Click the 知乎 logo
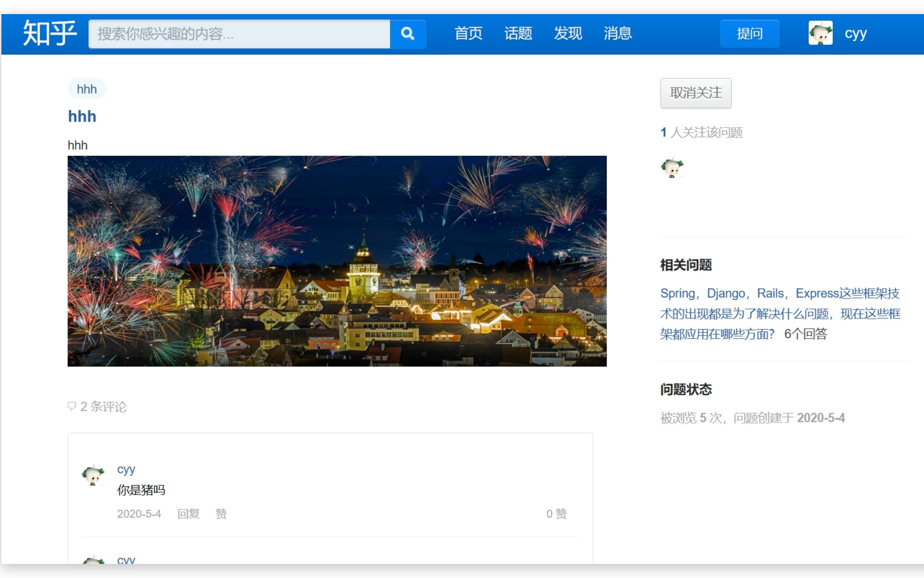The height and width of the screenshot is (578, 924). [x=50, y=33]
